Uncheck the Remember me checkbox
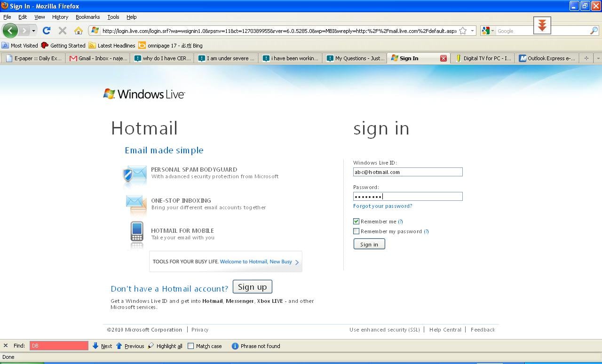The height and width of the screenshot is (364, 602). (356, 221)
